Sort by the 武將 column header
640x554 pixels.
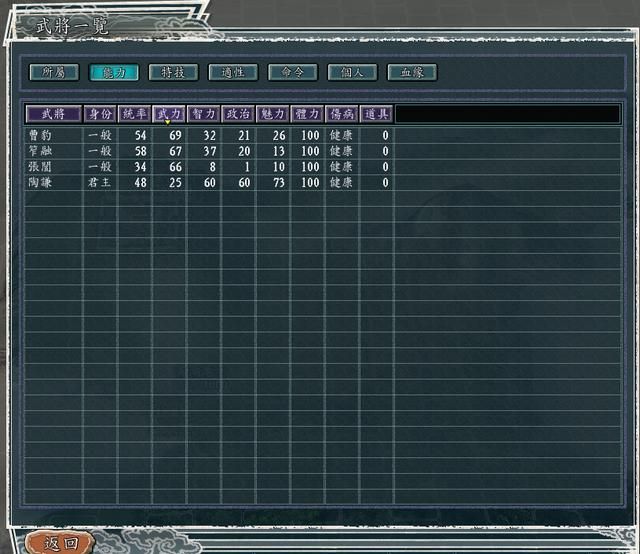[x=53, y=114]
